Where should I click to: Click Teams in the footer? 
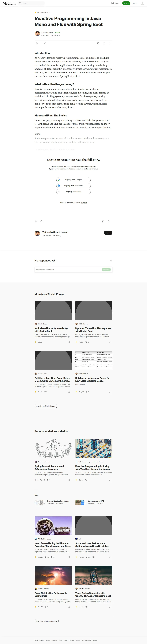tap(95, 640)
